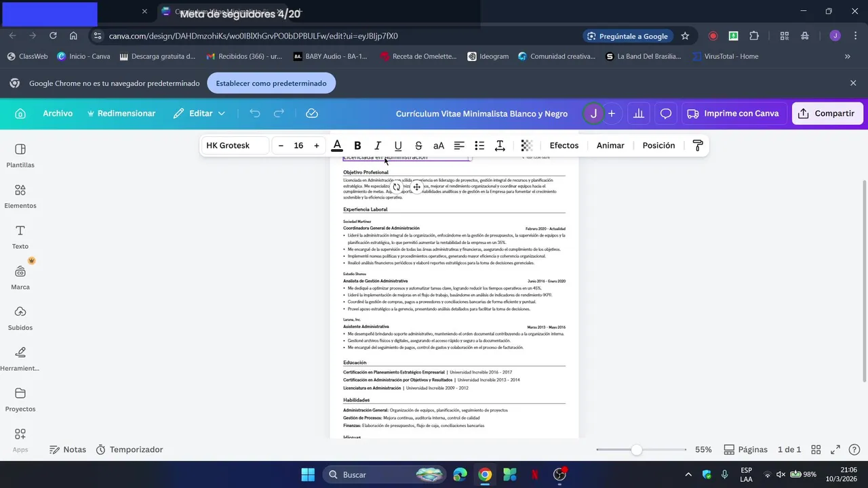Add collaborators with plus button

(612, 113)
